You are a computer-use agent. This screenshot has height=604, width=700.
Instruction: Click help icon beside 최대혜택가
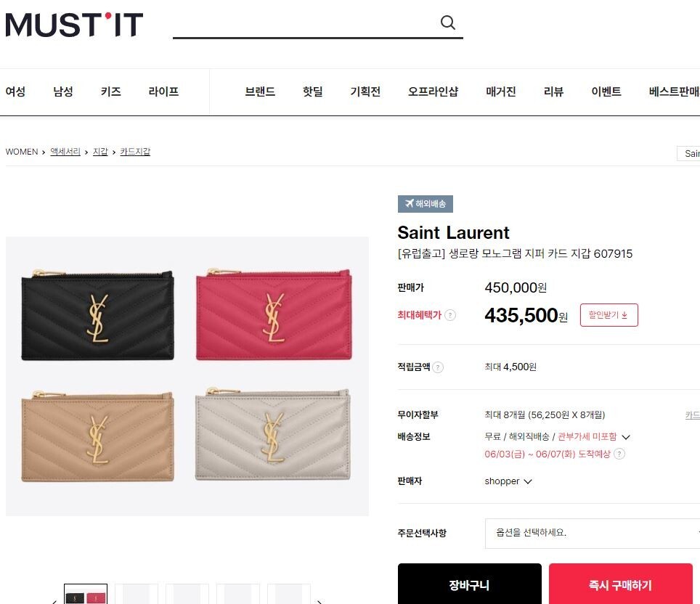450,315
